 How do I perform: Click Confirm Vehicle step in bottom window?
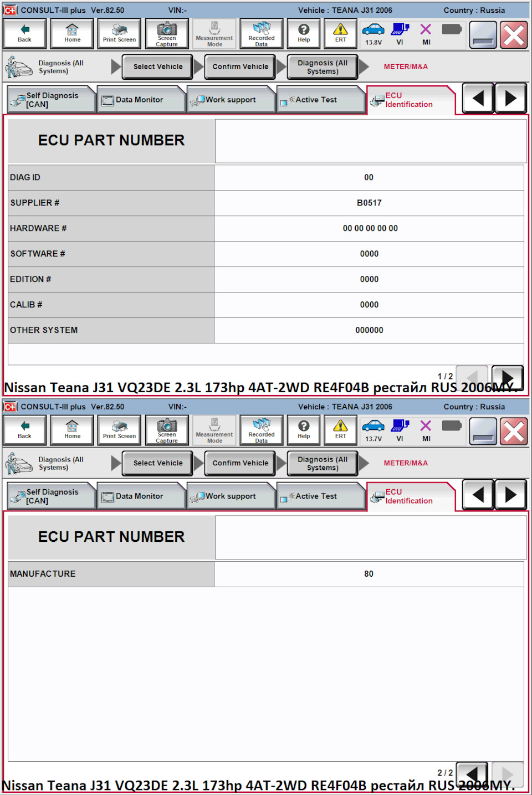[x=240, y=463]
